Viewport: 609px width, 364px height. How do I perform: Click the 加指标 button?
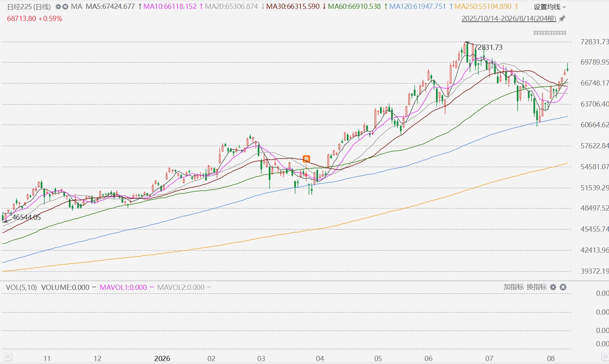click(514, 287)
